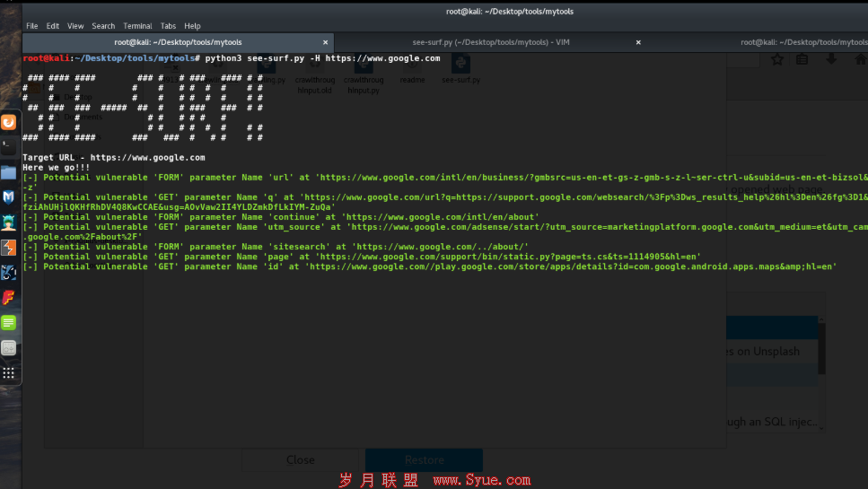This screenshot has height=489, width=868.
Task: Click the GET parameter 'id' output line
Action: [430, 266]
